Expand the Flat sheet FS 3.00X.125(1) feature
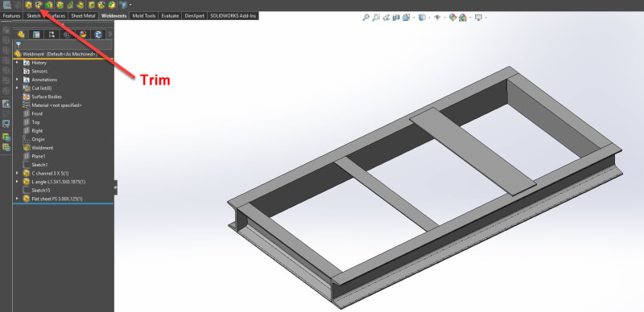The height and width of the screenshot is (312, 644). 17,199
